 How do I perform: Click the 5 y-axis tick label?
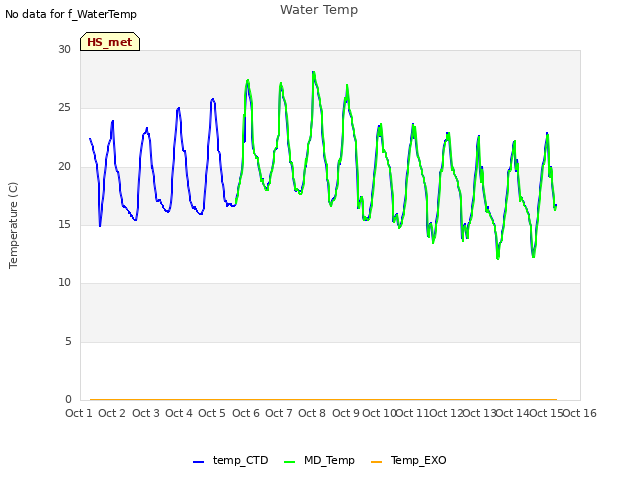68,341
